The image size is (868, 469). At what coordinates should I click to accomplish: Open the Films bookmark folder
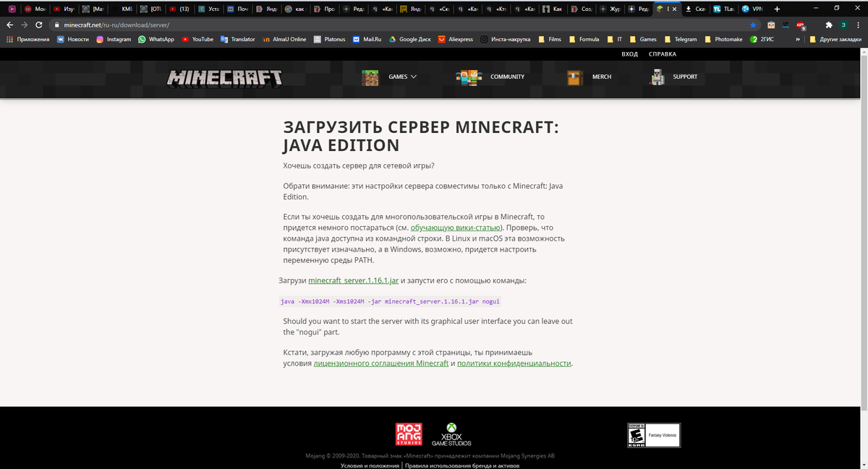(x=549, y=39)
